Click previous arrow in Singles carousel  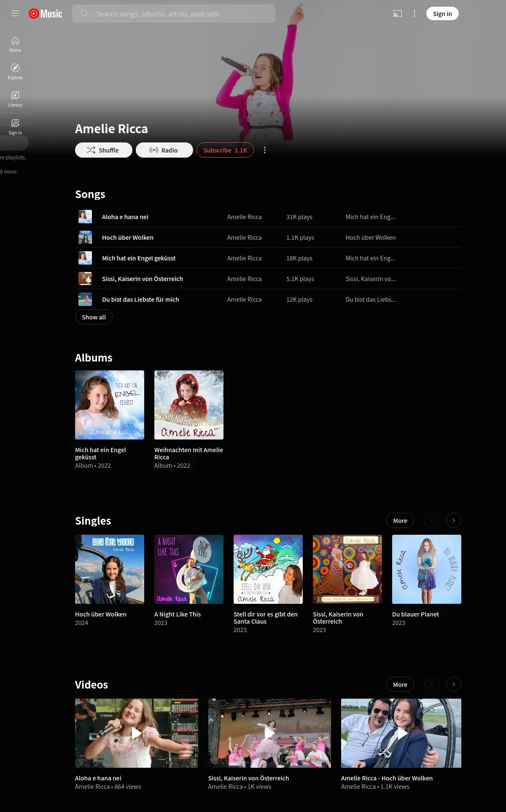click(x=432, y=520)
